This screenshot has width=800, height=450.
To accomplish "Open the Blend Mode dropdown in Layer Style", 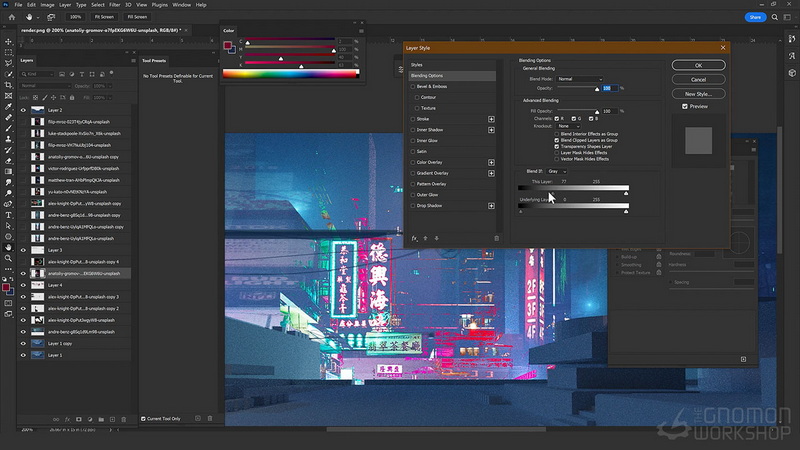I will click(580, 79).
